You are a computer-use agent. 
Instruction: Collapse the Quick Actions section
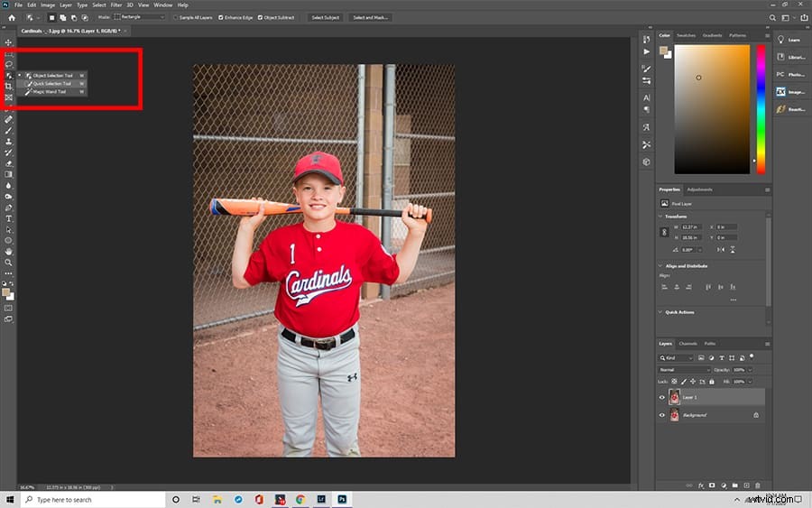click(660, 312)
